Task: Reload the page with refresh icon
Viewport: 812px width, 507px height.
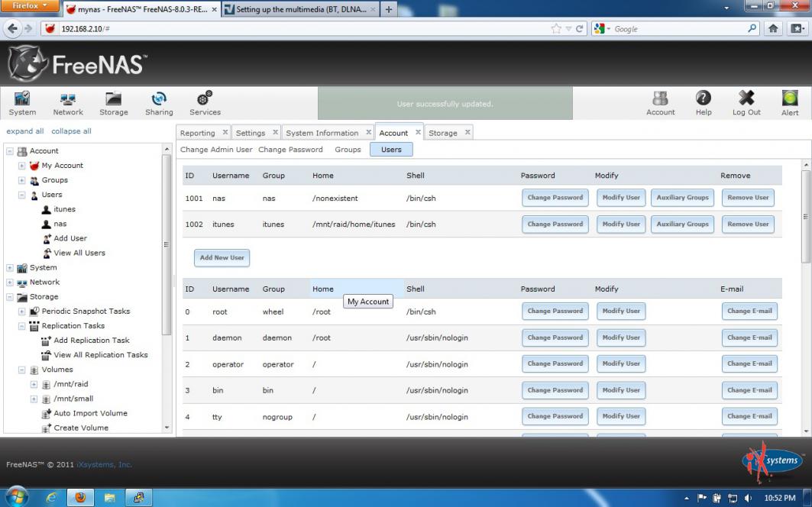Action: [580, 29]
